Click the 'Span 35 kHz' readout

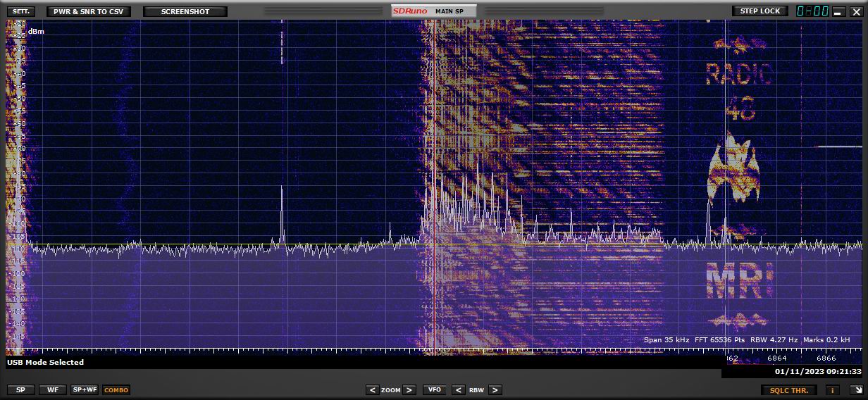coord(666,339)
